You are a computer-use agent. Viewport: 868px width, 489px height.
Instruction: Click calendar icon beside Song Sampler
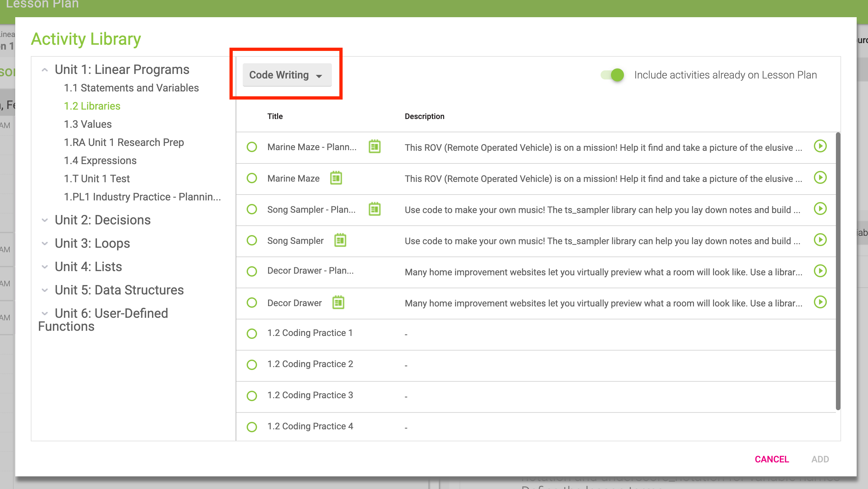[340, 240]
